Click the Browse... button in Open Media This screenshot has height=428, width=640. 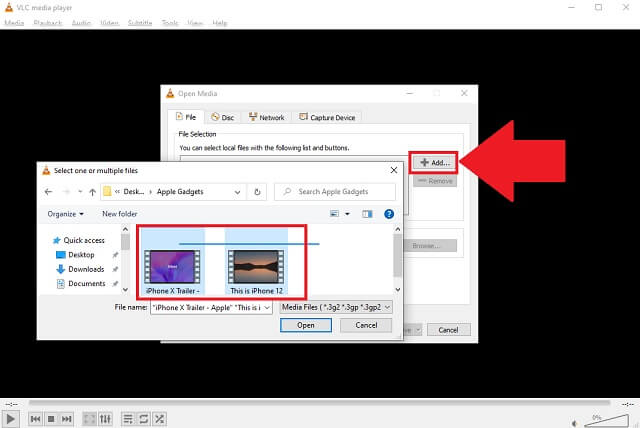point(430,246)
